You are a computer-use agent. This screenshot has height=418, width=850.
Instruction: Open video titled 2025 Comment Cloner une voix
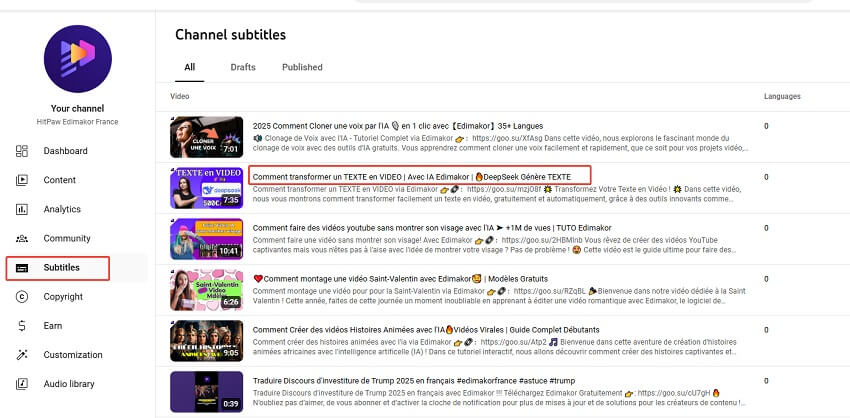[398, 126]
